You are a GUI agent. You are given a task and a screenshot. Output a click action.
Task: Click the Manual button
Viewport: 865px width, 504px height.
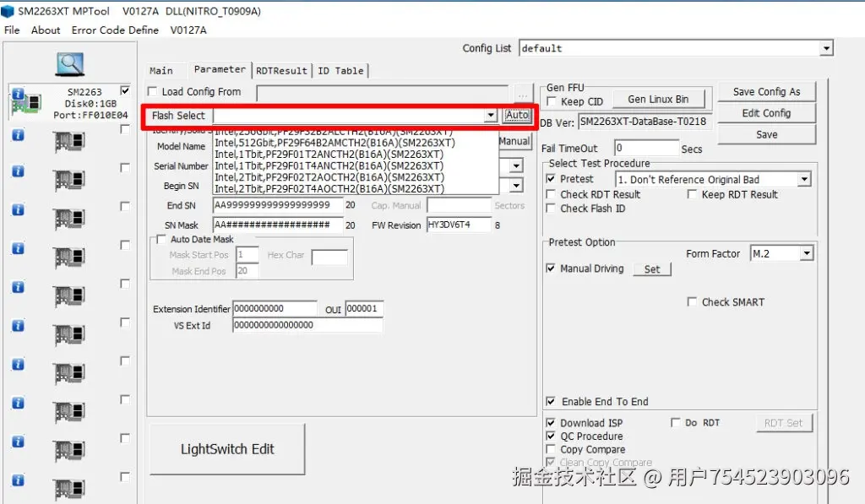[x=514, y=141]
